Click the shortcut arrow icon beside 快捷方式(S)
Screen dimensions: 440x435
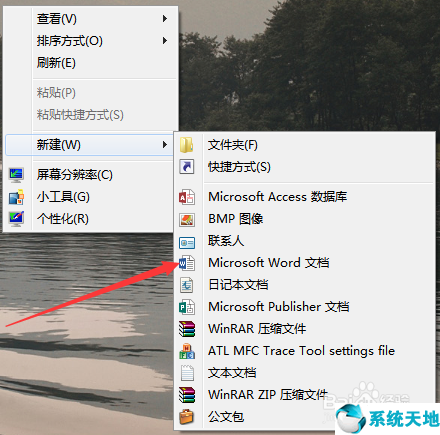(187, 166)
